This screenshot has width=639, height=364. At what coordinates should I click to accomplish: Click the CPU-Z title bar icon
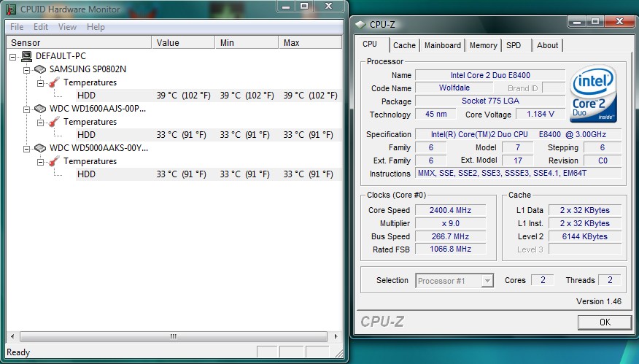(360, 25)
